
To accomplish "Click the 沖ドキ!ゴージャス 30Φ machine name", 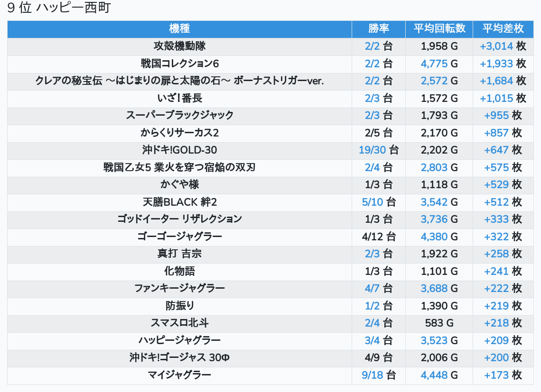I will point(179,357).
